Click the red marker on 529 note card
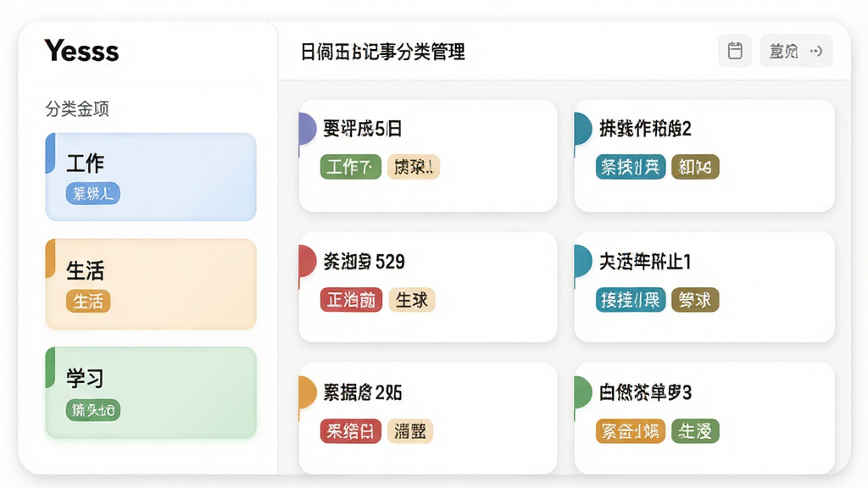Screen dimensions: 868x488 click(307, 261)
